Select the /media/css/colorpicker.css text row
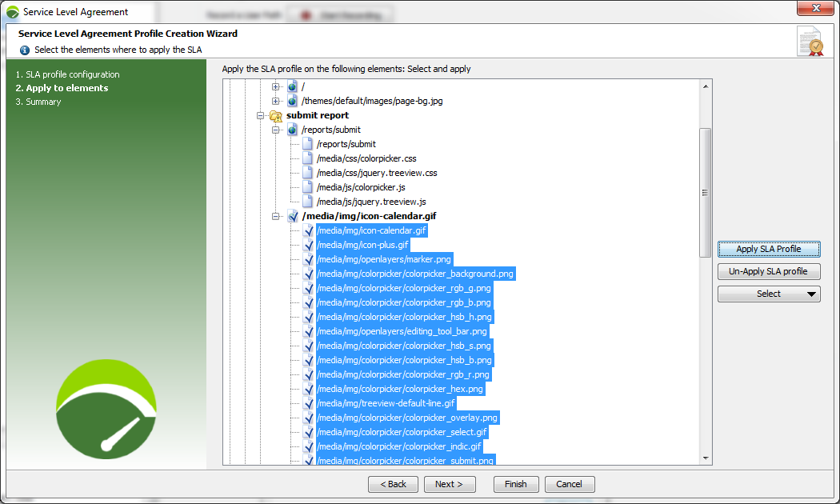Viewport: 840px width, 504px height. click(x=366, y=158)
